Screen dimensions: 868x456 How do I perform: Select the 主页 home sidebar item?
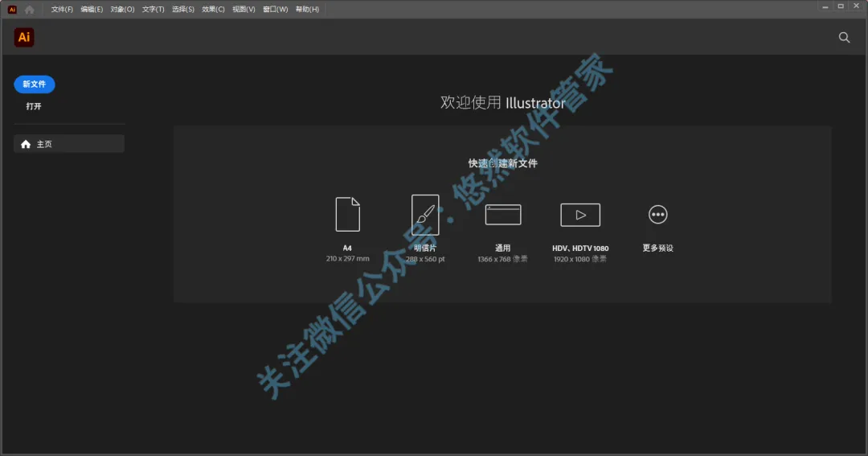(69, 144)
